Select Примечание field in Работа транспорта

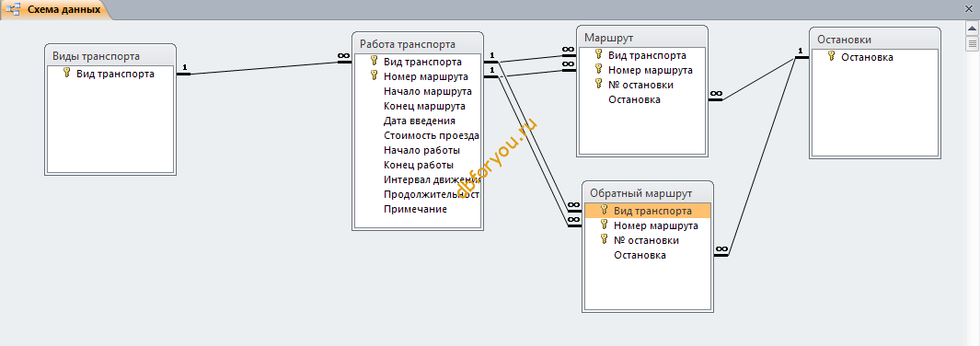tap(415, 209)
